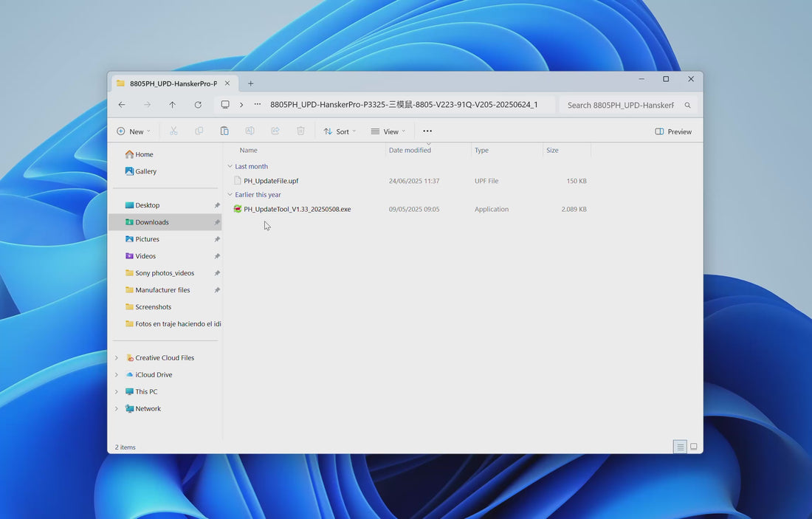The height and width of the screenshot is (519, 812).
Task: Click the Paste clipboard icon
Action: pyautogui.click(x=224, y=131)
